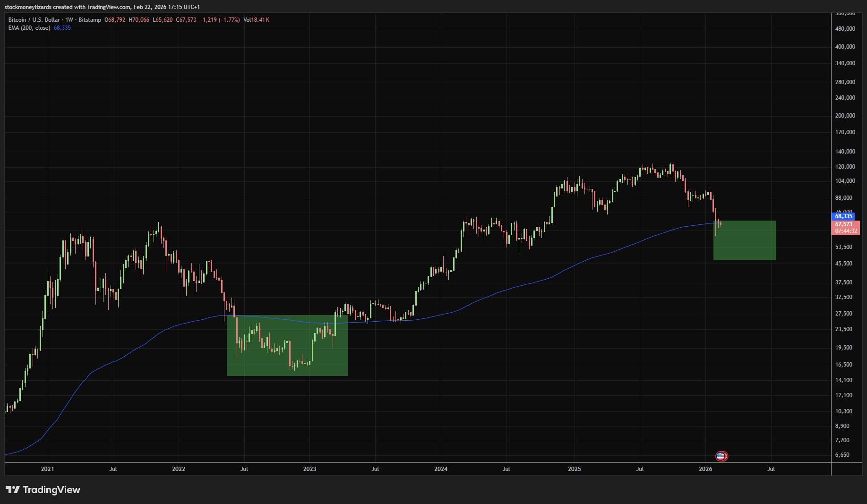The height and width of the screenshot is (504, 867).
Task: Click the close value C67,573 in legend
Action: tap(186, 20)
